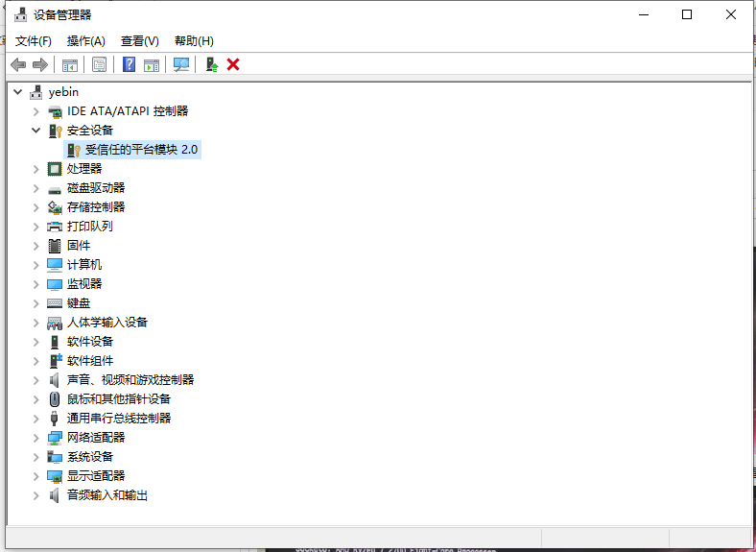Collapse the 安全设备 category
This screenshot has width=756, height=552.
pyautogui.click(x=35, y=131)
